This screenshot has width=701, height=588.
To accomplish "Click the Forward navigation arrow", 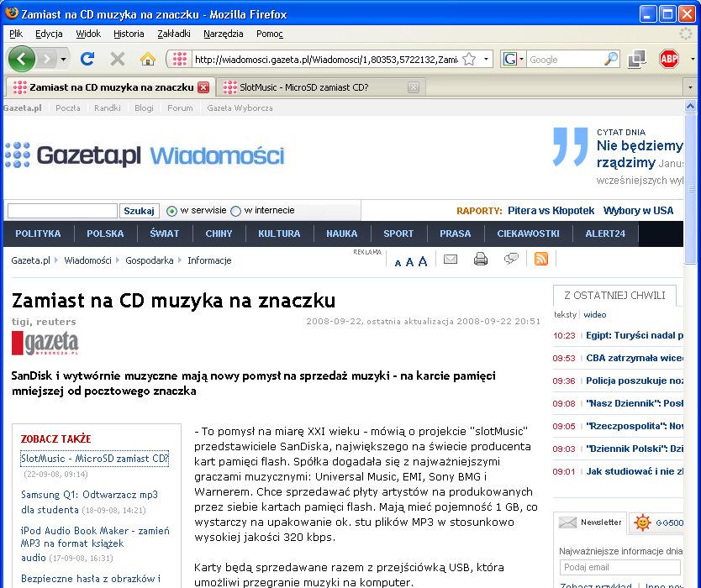I will click(46, 59).
